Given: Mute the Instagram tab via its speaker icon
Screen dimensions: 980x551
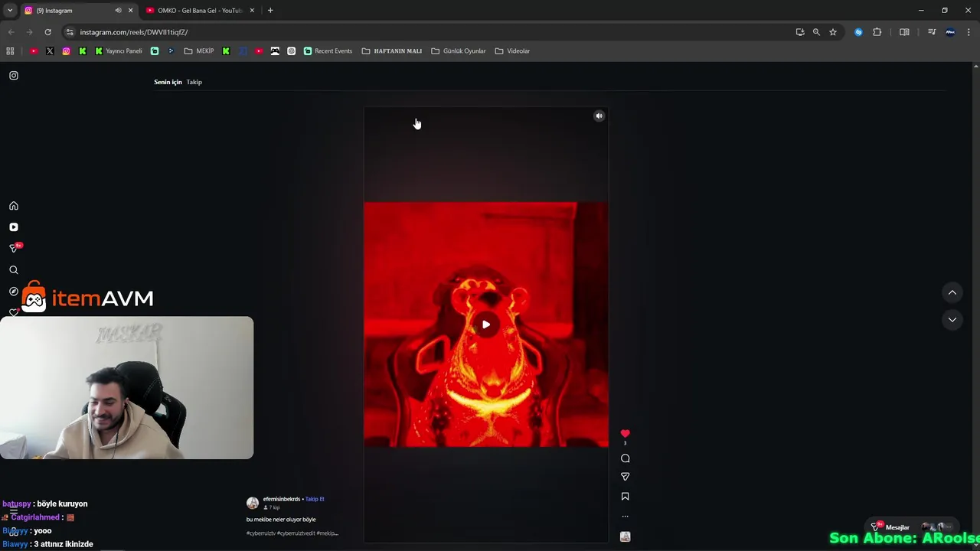Looking at the screenshot, I should (x=118, y=11).
